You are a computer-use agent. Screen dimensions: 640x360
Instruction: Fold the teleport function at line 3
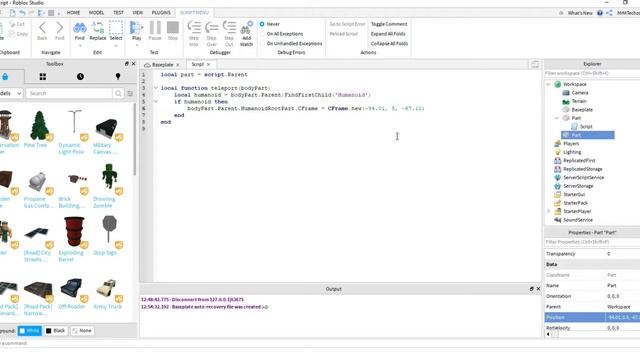point(156,88)
